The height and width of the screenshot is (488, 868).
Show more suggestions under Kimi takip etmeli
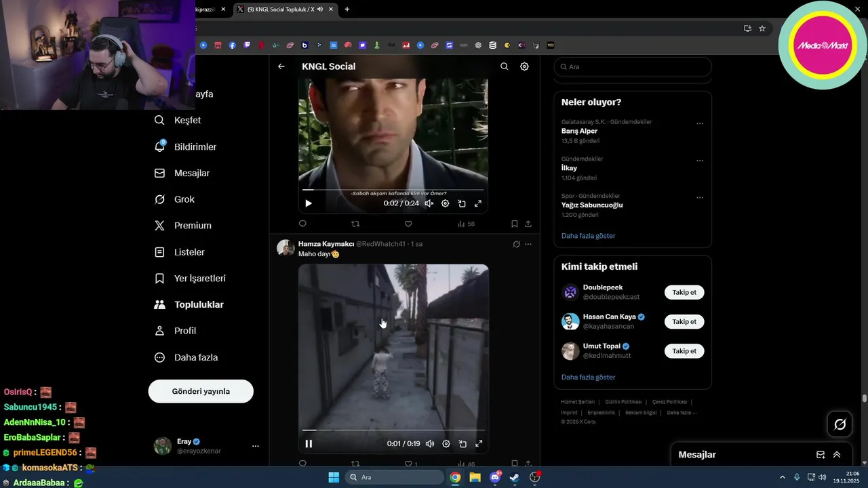tap(588, 377)
